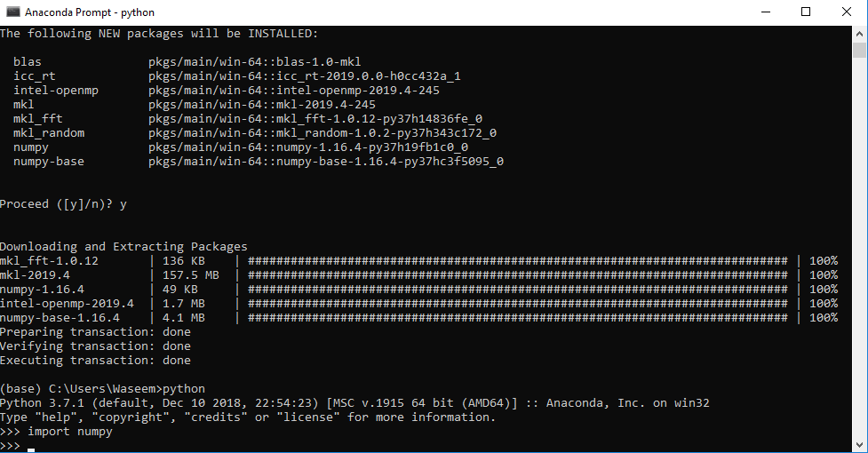868x453 pixels.
Task: Click the "blas" package name
Action: click(x=28, y=62)
